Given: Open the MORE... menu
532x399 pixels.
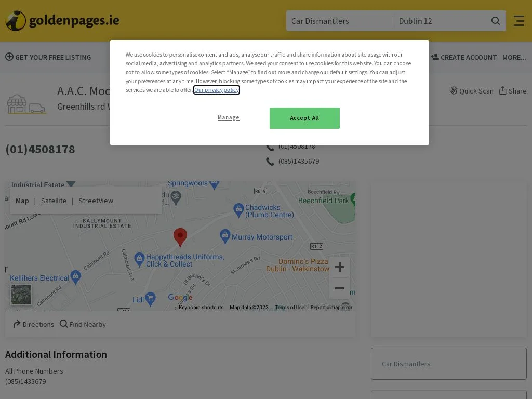Looking at the screenshot, I should (x=514, y=57).
